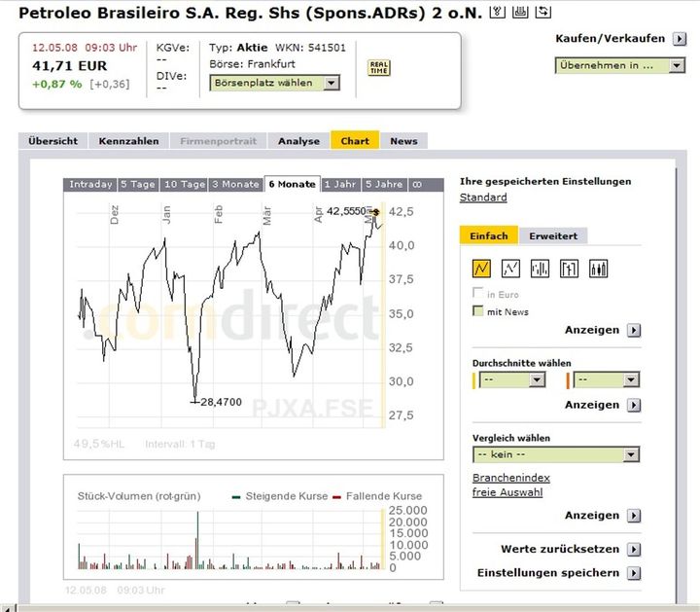Select the bar chart type icon
Screen dimensions: 700x612
pyautogui.click(x=540, y=269)
